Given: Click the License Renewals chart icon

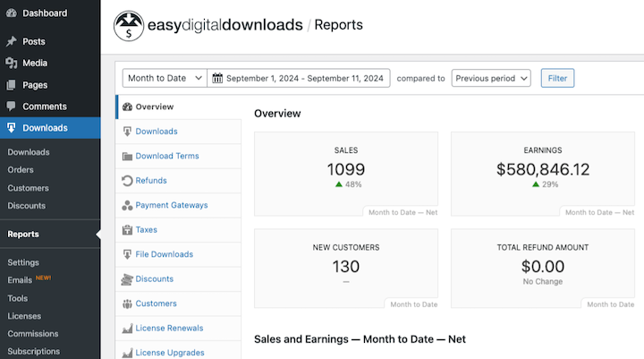Looking at the screenshot, I should click(127, 329).
